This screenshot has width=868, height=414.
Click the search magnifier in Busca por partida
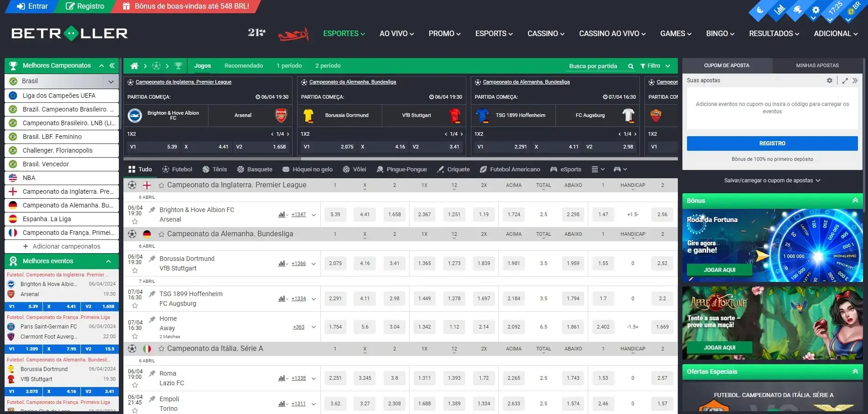pos(631,66)
